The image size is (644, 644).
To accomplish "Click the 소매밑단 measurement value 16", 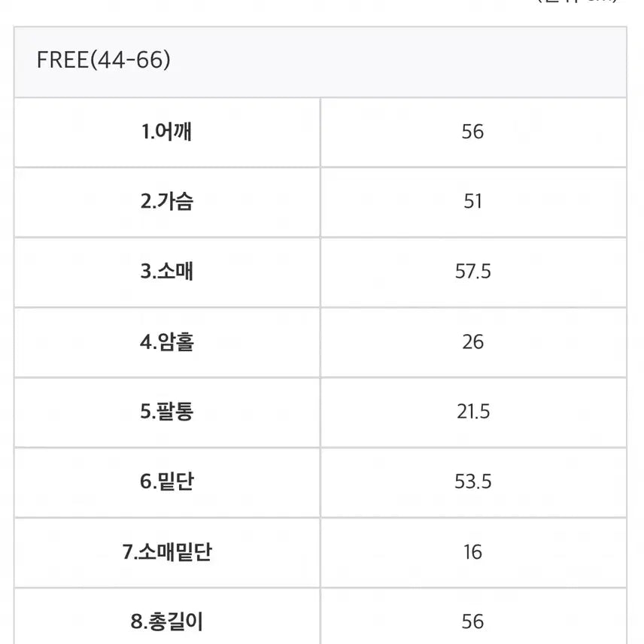I will pos(472,552).
